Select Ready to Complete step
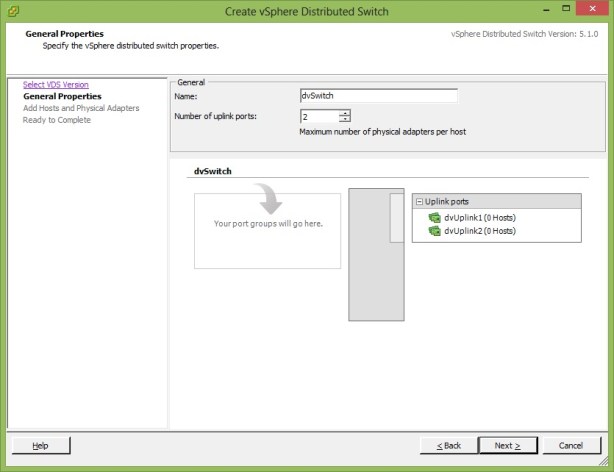The height and width of the screenshot is (472, 614). (57, 120)
